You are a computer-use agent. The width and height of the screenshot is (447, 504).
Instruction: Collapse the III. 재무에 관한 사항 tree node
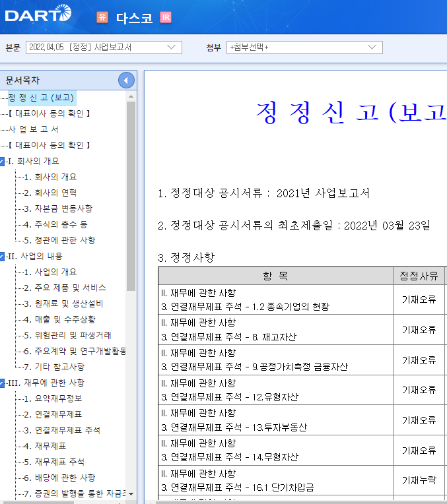(2, 383)
